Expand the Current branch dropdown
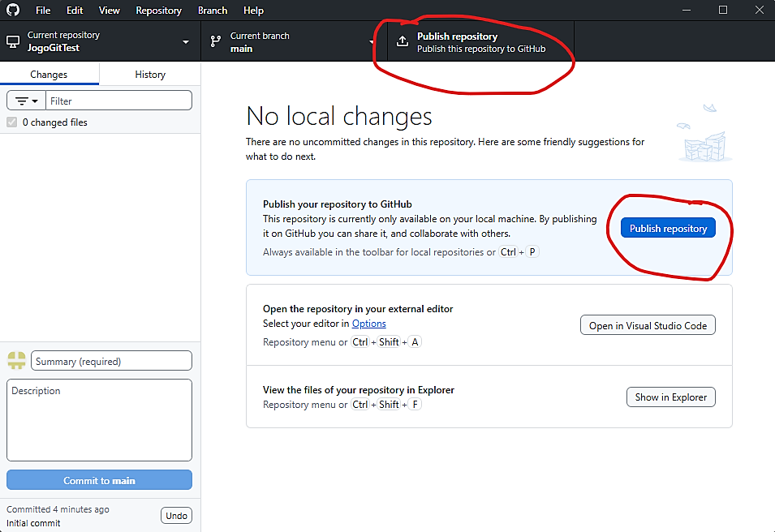The height and width of the screenshot is (532, 775). coord(372,42)
